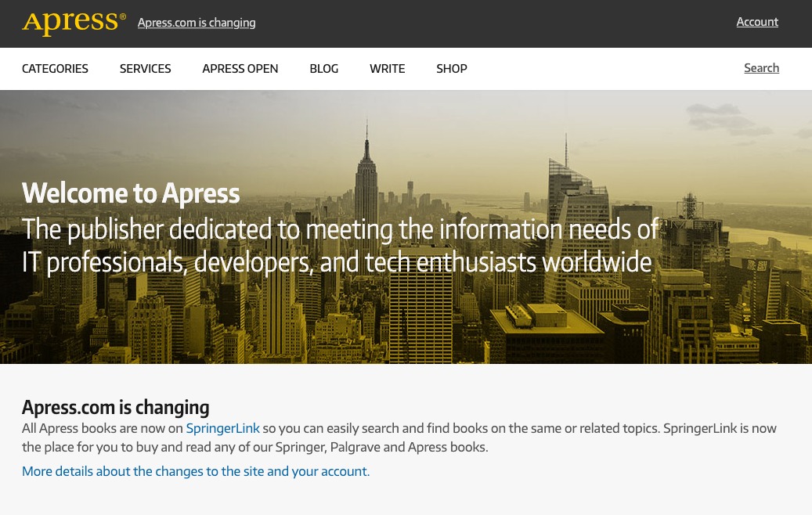The height and width of the screenshot is (515, 812).
Task: Open the 'Apress.com is changing' header link
Action: pos(197,23)
